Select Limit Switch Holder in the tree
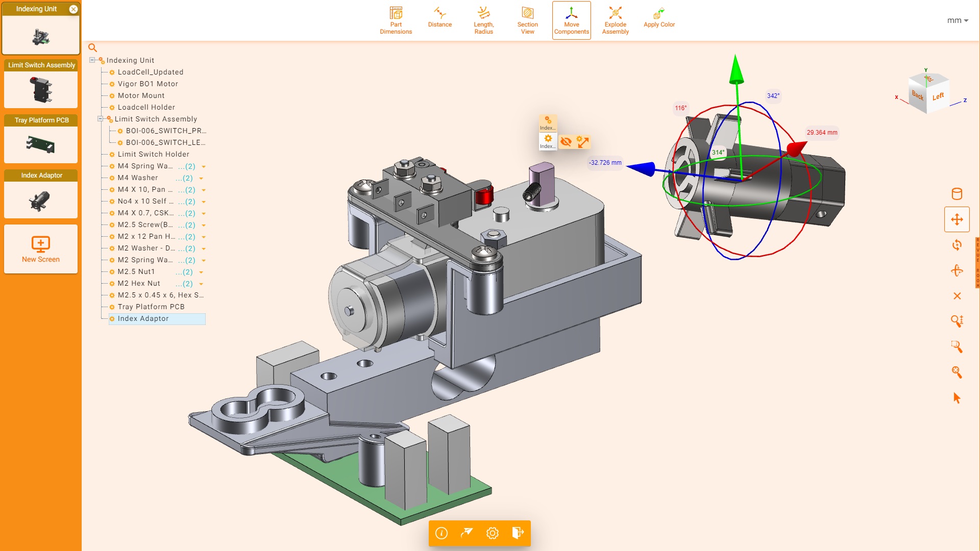The image size is (980, 551). (154, 154)
